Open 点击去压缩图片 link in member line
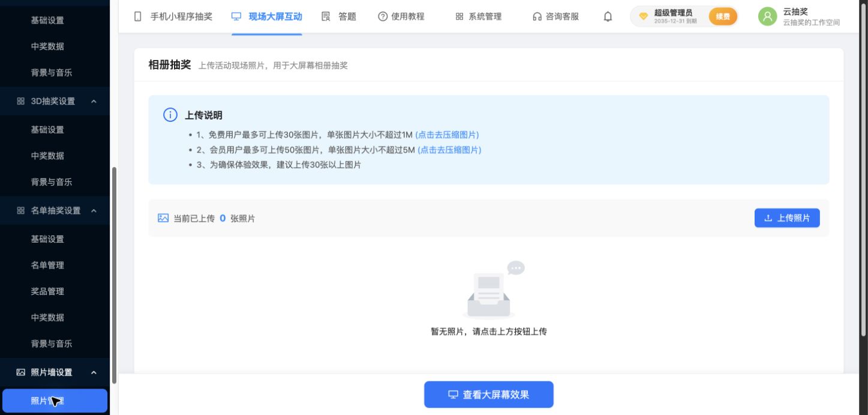 coord(449,150)
